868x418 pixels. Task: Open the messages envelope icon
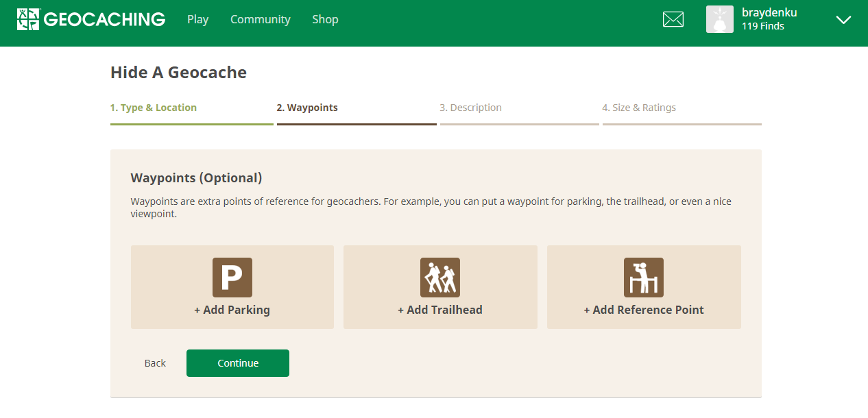(673, 19)
